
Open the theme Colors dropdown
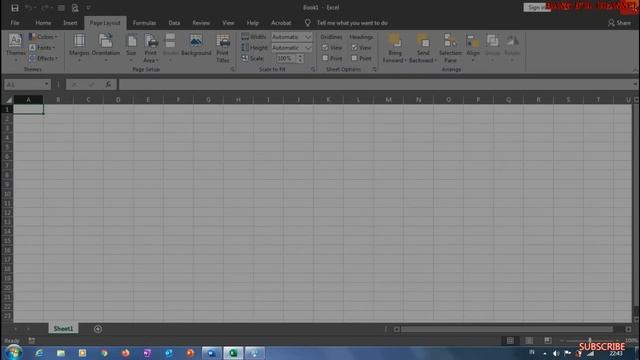43,37
